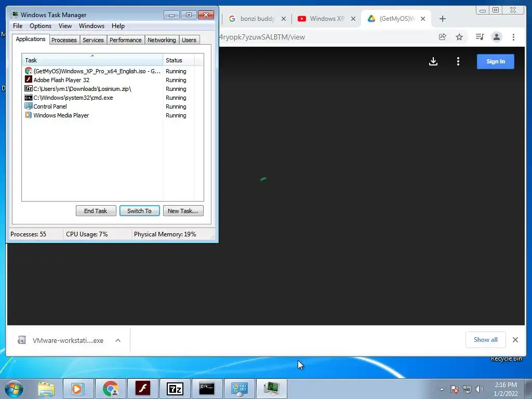Switch to the Processes tab
The image size is (532, 399).
click(x=64, y=40)
